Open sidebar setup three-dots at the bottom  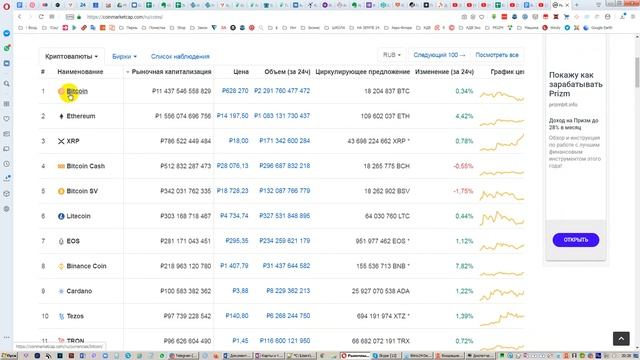[7, 338]
